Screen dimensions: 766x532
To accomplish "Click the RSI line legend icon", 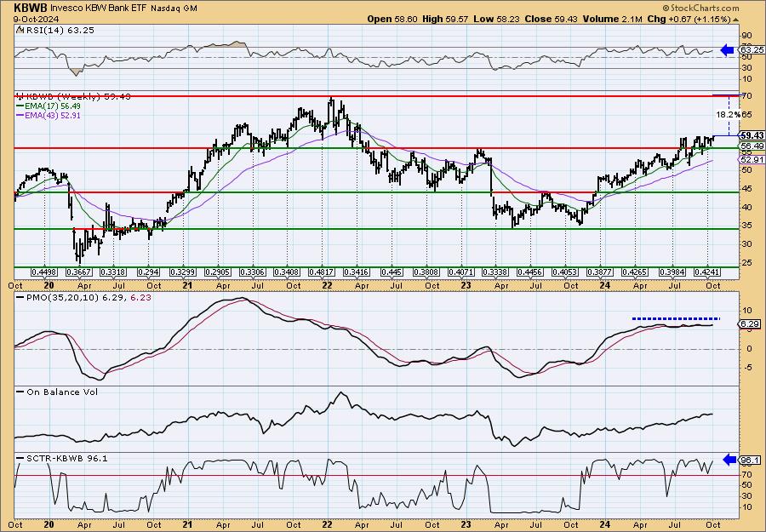I will click(x=20, y=31).
